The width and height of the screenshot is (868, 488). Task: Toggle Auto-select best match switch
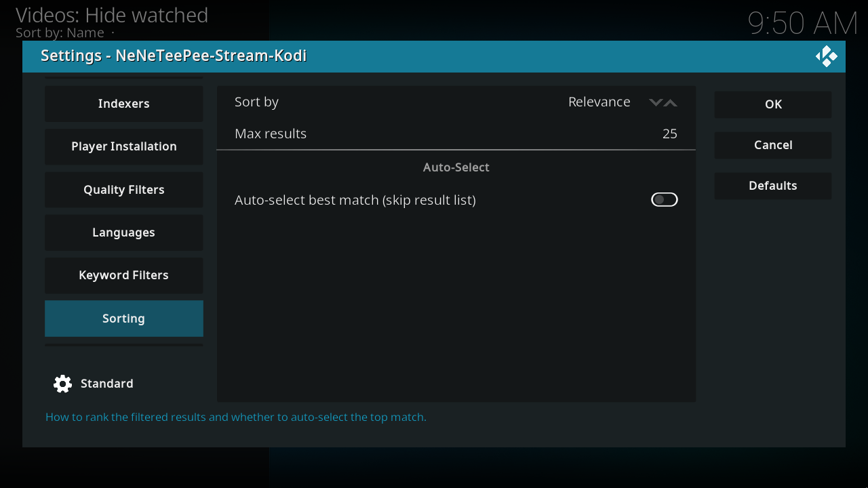pyautogui.click(x=665, y=199)
